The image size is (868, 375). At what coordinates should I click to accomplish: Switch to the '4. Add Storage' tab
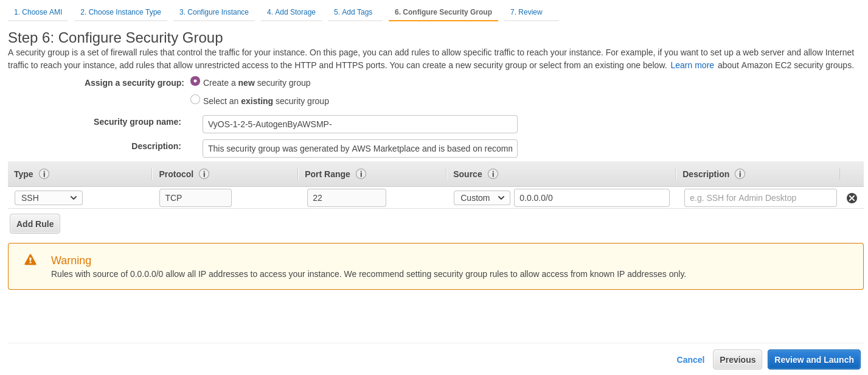(291, 12)
